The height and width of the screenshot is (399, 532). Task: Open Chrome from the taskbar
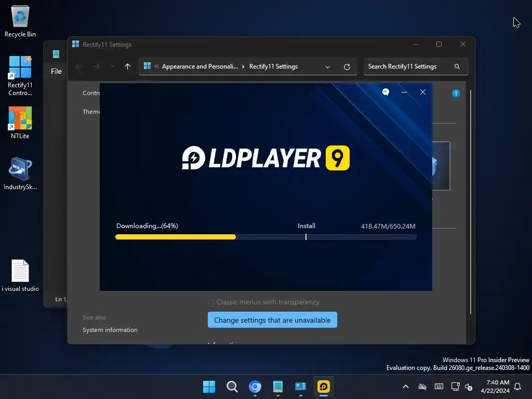255,387
